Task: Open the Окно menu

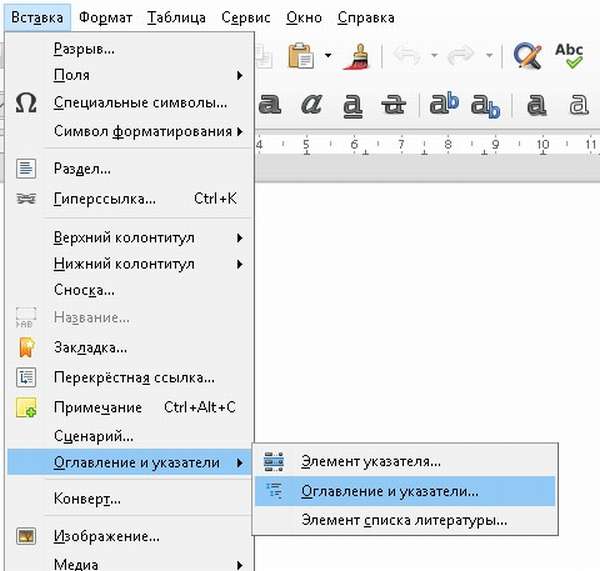Action: click(x=304, y=18)
